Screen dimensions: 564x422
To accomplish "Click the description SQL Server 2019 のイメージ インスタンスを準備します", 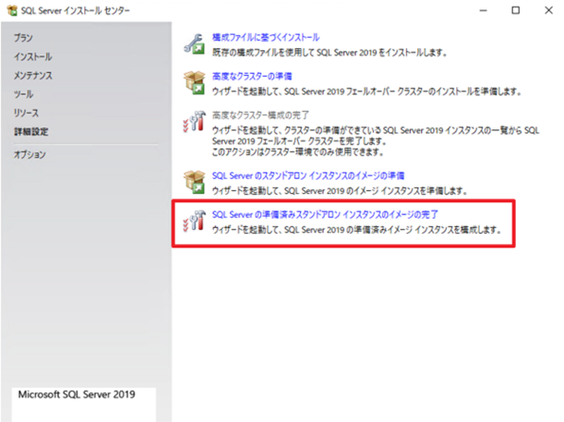I will coord(340,191).
